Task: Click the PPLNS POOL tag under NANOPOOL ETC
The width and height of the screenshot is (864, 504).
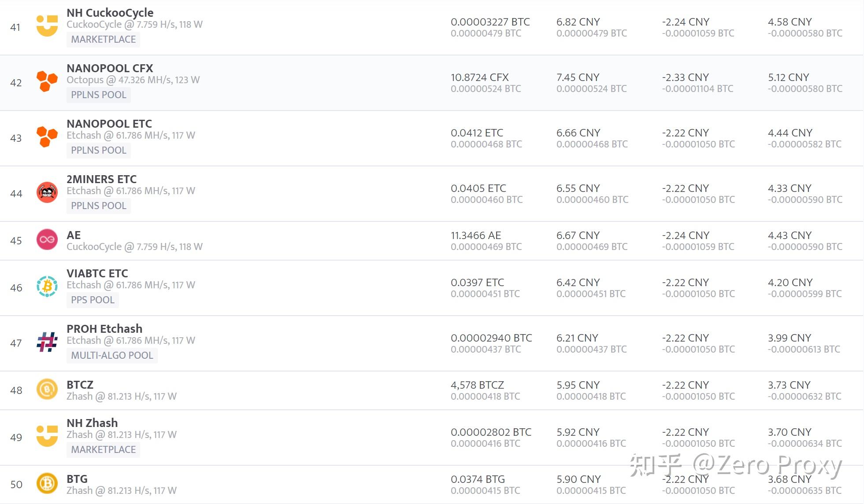Action: click(x=99, y=151)
